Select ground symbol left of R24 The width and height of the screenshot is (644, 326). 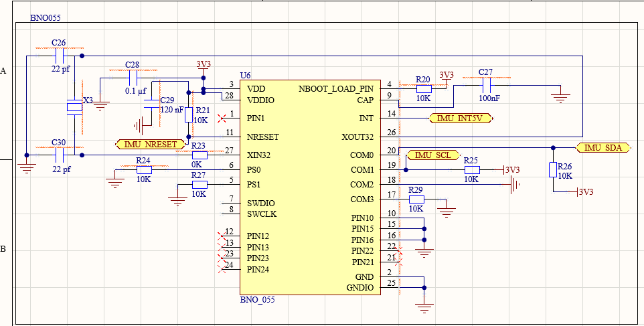pos(115,183)
